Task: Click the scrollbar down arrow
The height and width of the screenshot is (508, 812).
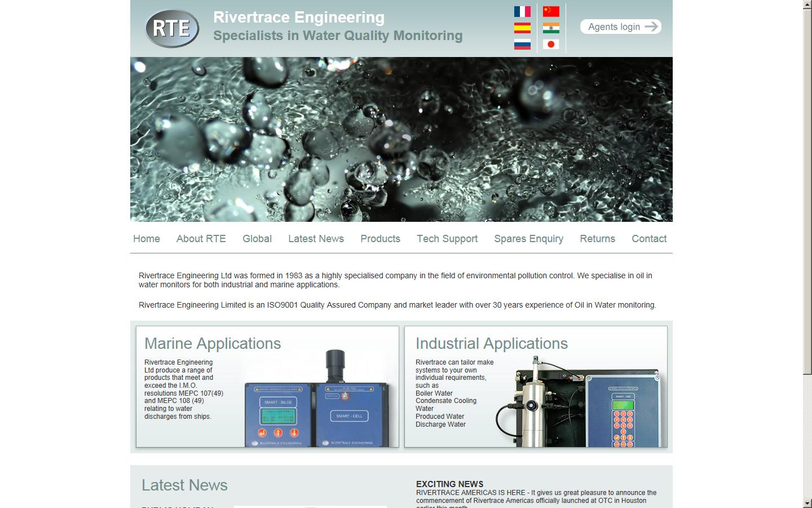Action: point(807,503)
